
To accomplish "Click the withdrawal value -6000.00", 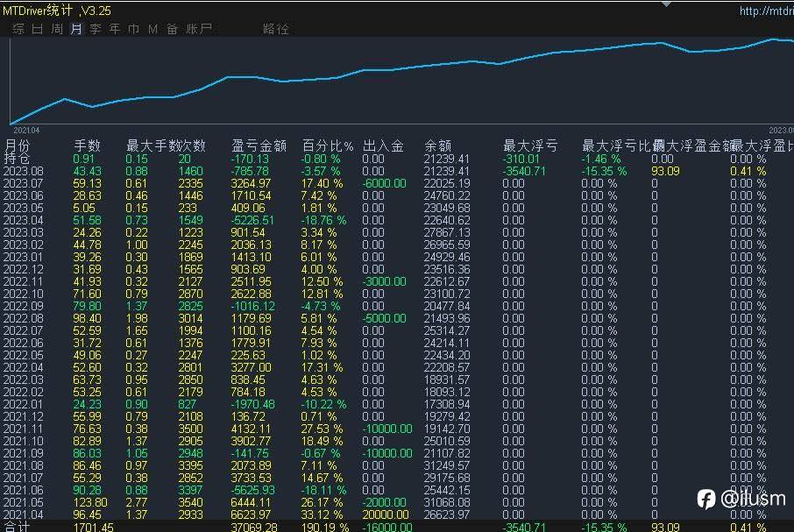I will pyautogui.click(x=385, y=183).
